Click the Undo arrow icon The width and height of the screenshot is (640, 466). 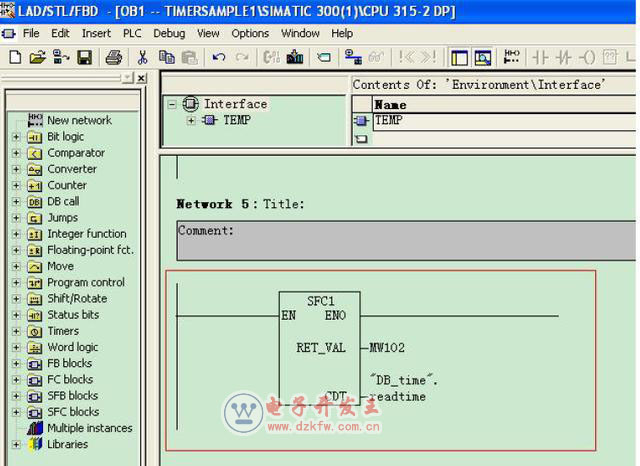point(219,58)
